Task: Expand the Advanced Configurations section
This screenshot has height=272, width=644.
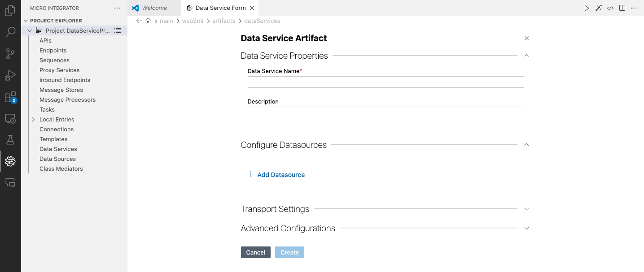Action: tap(526, 229)
